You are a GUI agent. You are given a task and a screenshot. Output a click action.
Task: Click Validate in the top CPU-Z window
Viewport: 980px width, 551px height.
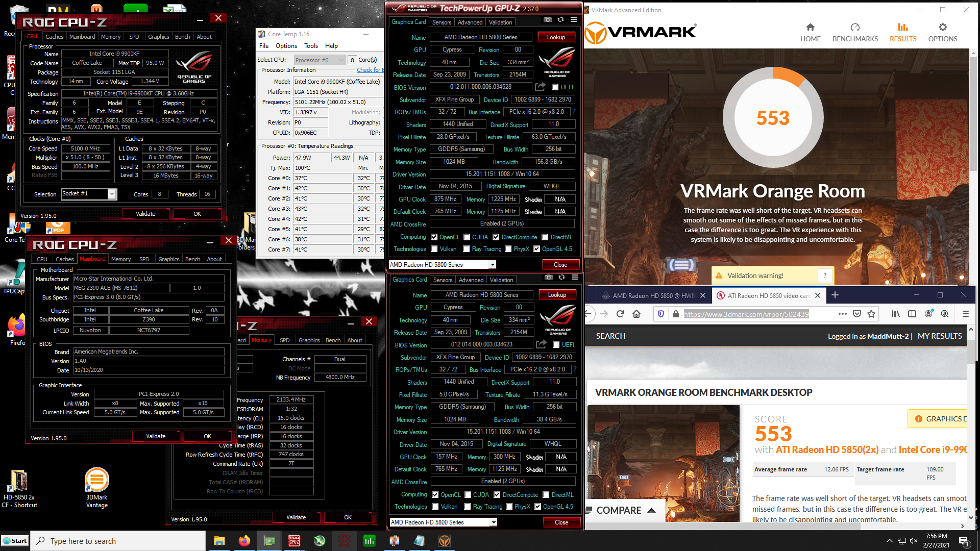coord(145,214)
